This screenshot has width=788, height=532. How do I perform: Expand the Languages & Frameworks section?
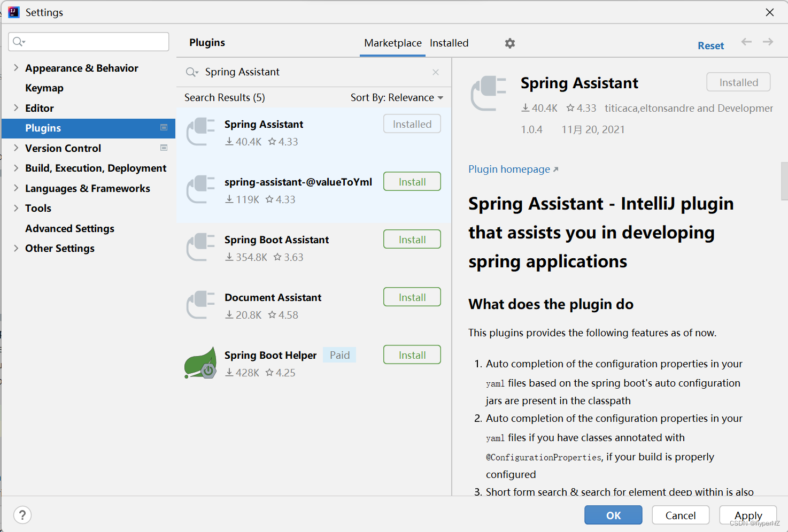pos(16,188)
